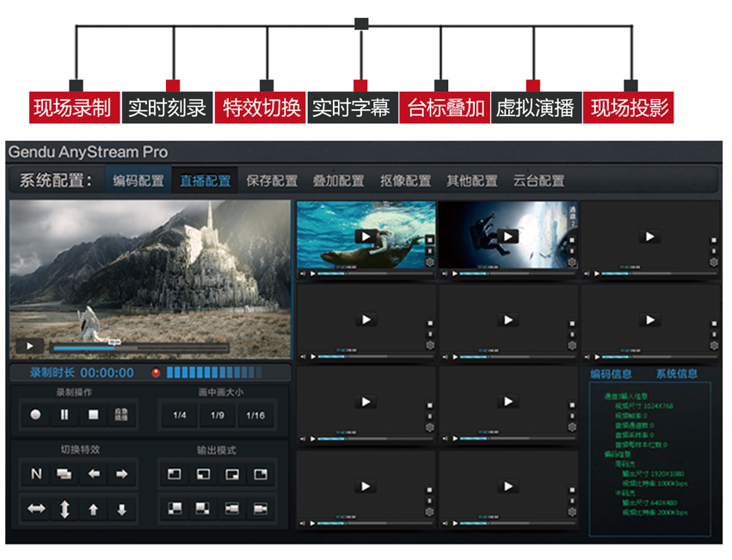Open the 抠像配置 tab
The width and height of the screenshot is (732, 560).
(x=405, y=181)
